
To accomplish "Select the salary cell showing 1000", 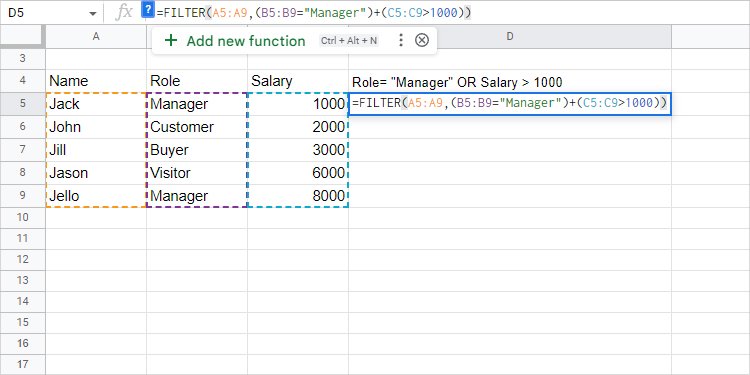I will pos(298,104).
